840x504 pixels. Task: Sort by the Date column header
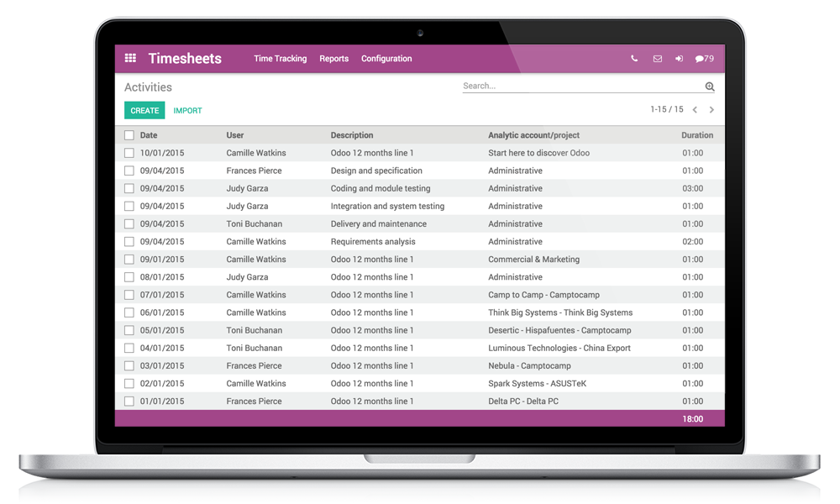tap(149, 135)
